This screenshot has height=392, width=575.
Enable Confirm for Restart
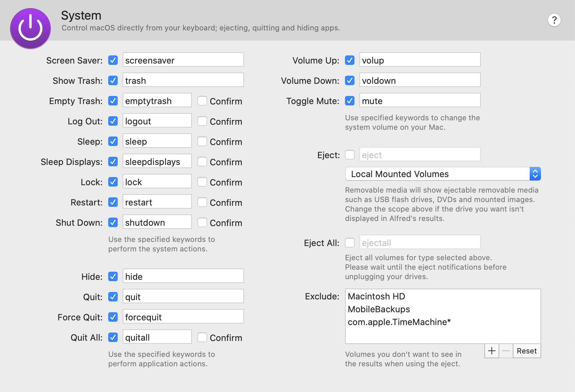[x=202, y=202]
